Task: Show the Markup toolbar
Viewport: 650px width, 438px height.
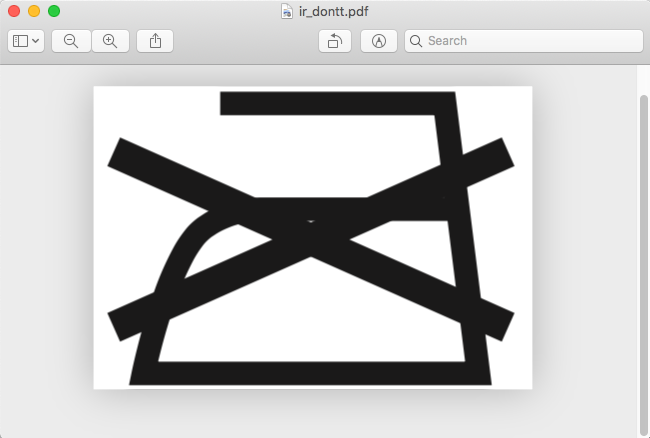Action: coord(379,41)
